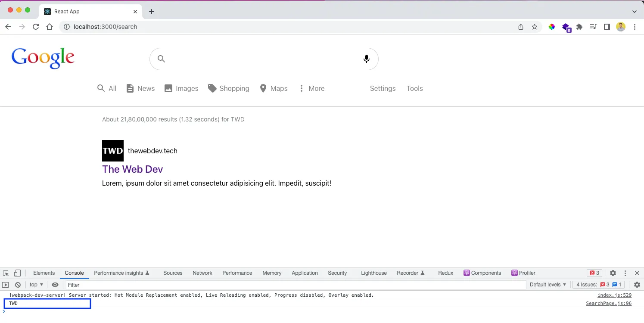The height and width of the screenshot is (323, 644).
Task: Open the media control playlist icon
Action: pos(593,27)
